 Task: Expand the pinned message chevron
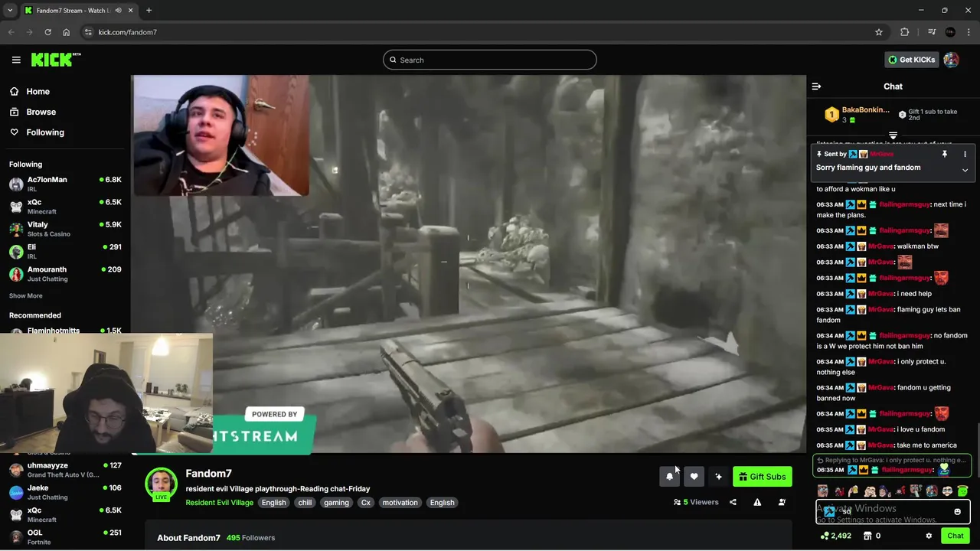click(965, 170)
